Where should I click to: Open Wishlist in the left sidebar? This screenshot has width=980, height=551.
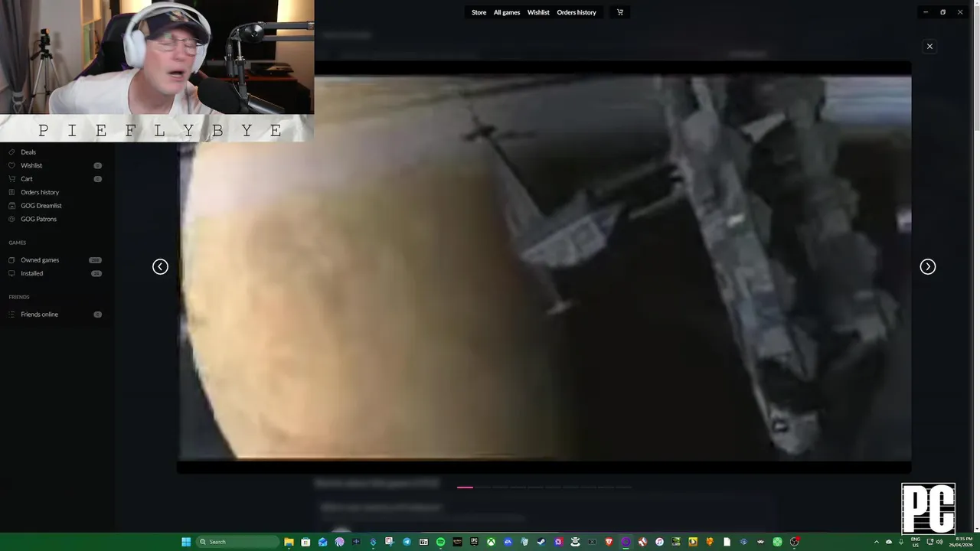(x=31, y=165)
